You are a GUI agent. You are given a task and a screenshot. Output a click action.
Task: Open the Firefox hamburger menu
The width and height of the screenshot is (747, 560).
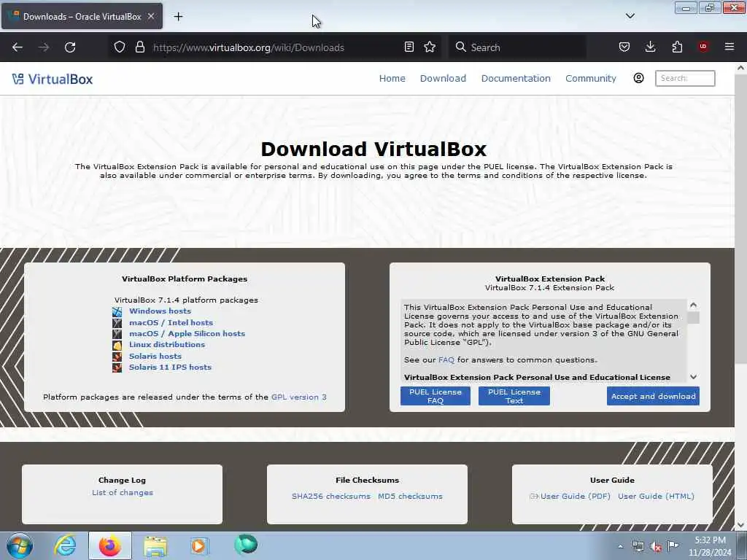[x=729, y=47]
